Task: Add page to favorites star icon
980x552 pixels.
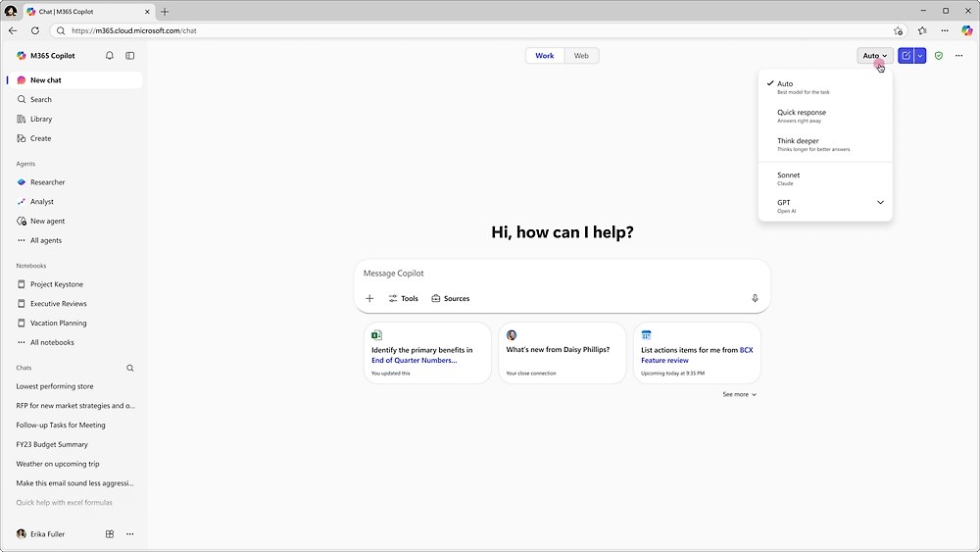Action: tap(898, 30)
